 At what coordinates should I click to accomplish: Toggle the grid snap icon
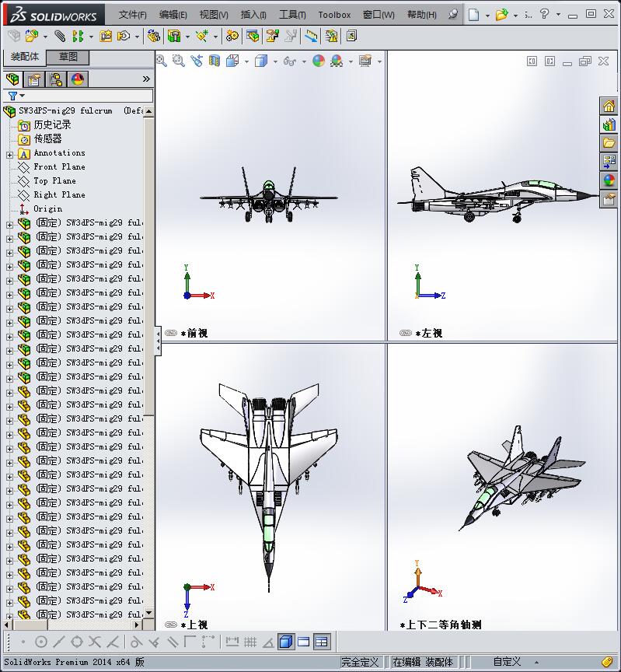(x=250, y=642)
